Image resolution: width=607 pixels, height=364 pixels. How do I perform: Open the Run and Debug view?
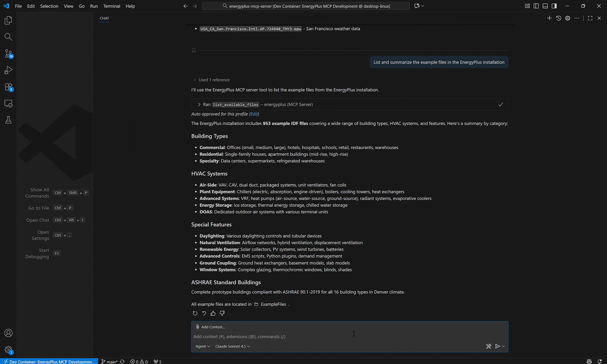click(8, 70)
